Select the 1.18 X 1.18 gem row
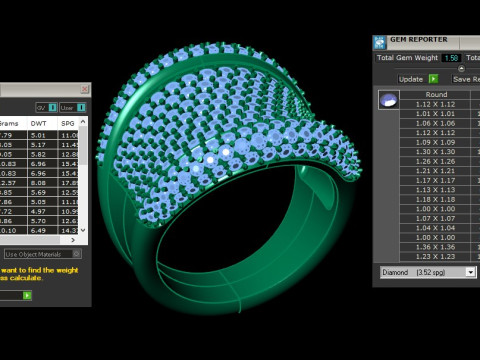 [x=435, y=199]
